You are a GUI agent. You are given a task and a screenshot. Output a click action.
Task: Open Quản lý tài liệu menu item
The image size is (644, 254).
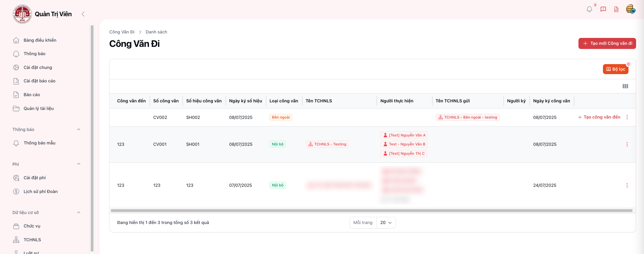[38, 109]
